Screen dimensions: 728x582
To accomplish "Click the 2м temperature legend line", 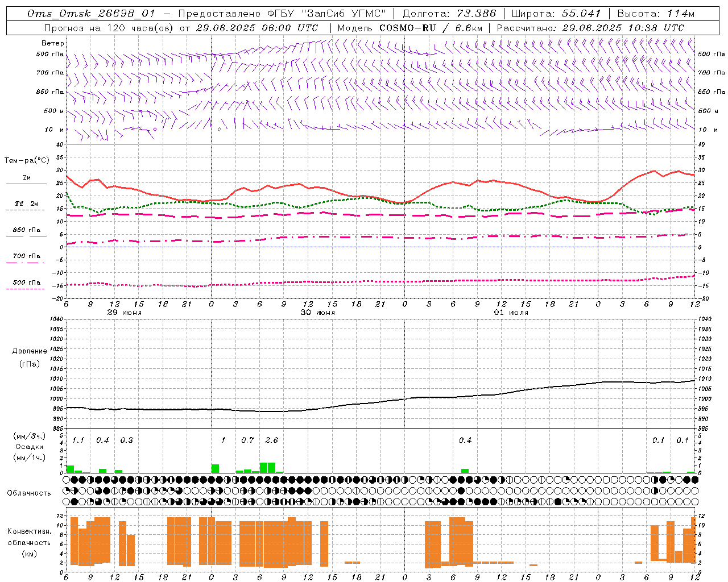I will [26, 178].
